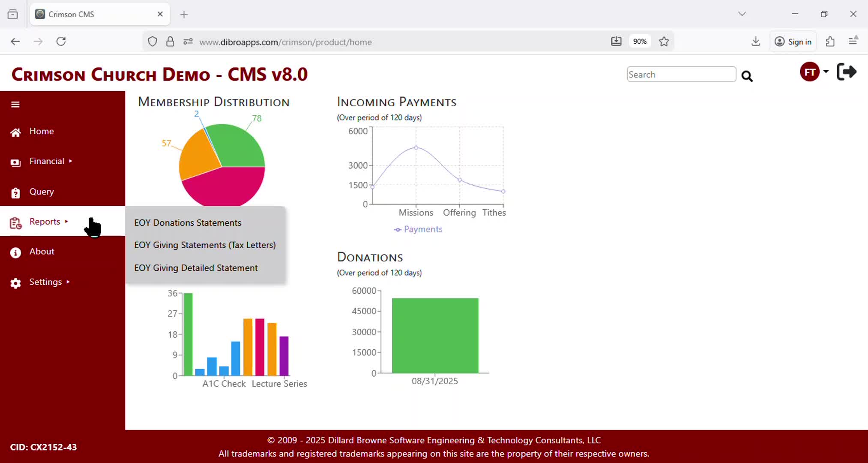Click the Home house icon
Image resolution: width=868 pixels, height=463 pixels.
click(x=15, y=132)
